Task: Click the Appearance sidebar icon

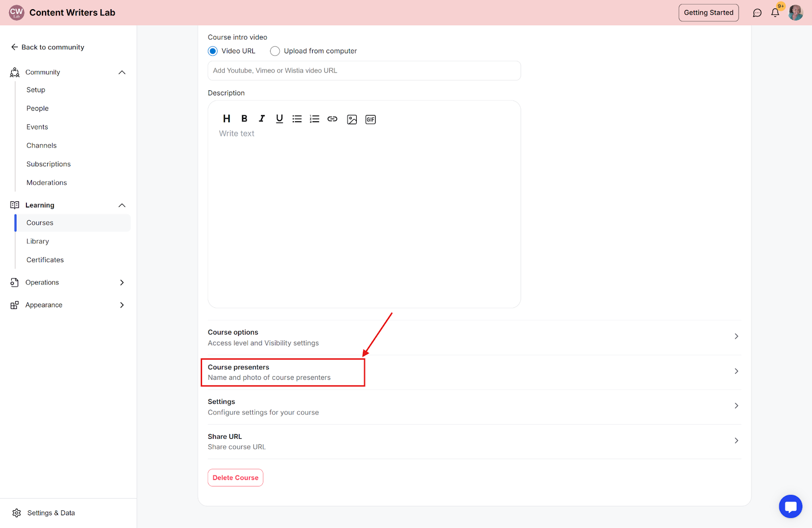Action: pyautogui.click(x=15, y=305)
